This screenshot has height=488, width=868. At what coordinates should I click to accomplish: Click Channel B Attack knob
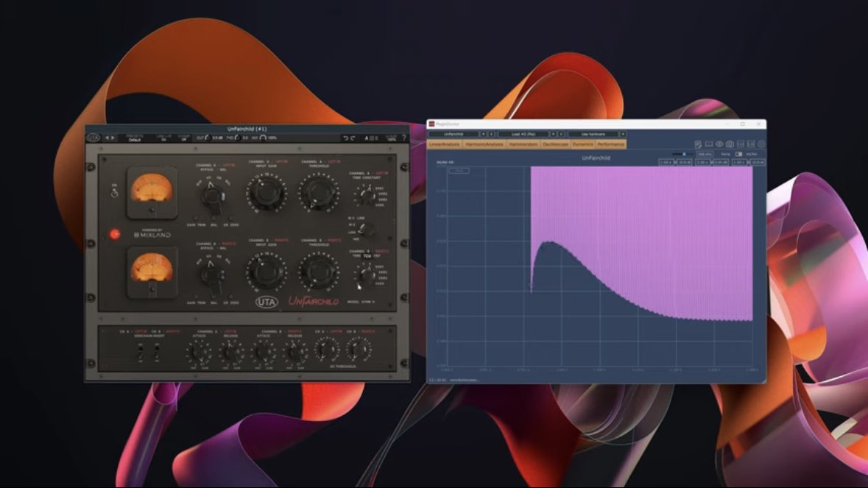(x=263, y=351)
